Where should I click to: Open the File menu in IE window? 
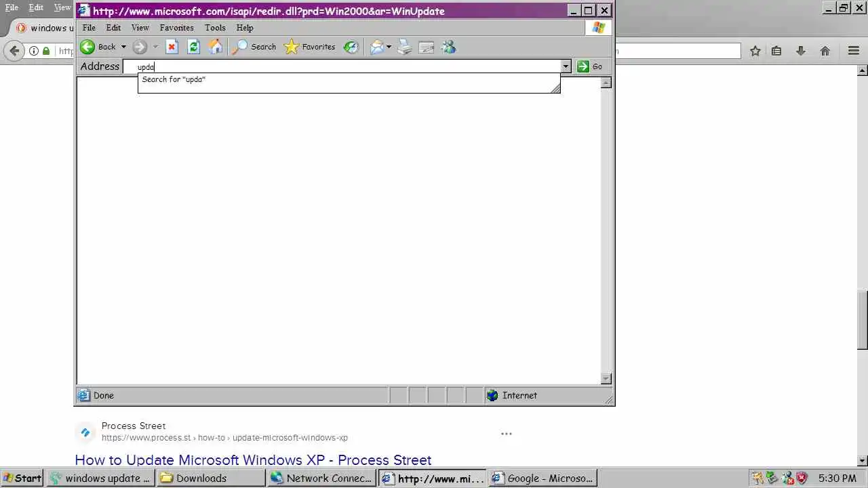[89, 28]
